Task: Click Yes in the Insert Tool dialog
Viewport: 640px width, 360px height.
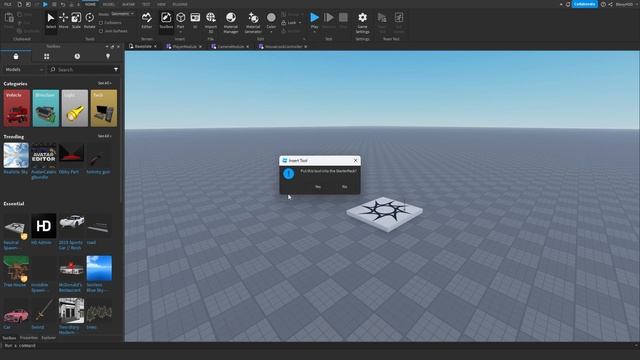Action: coord(318,187)
